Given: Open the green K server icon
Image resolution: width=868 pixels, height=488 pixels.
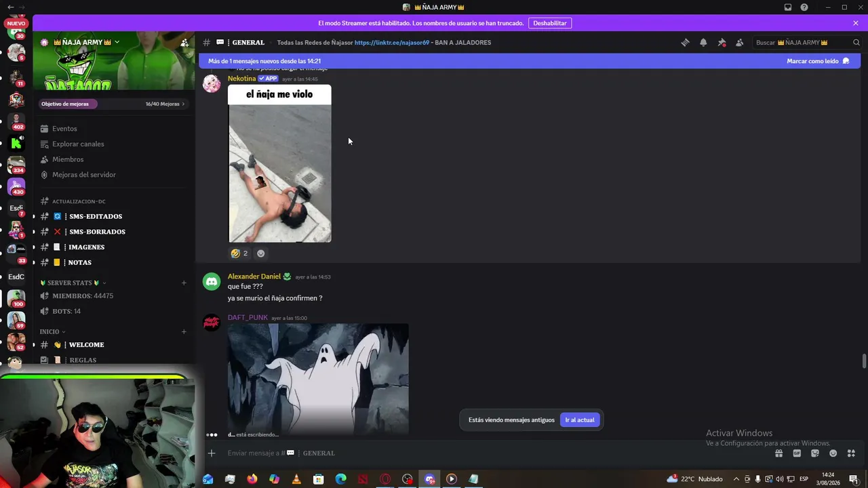Looking at the screenshot, I should [x=16, y=143].
